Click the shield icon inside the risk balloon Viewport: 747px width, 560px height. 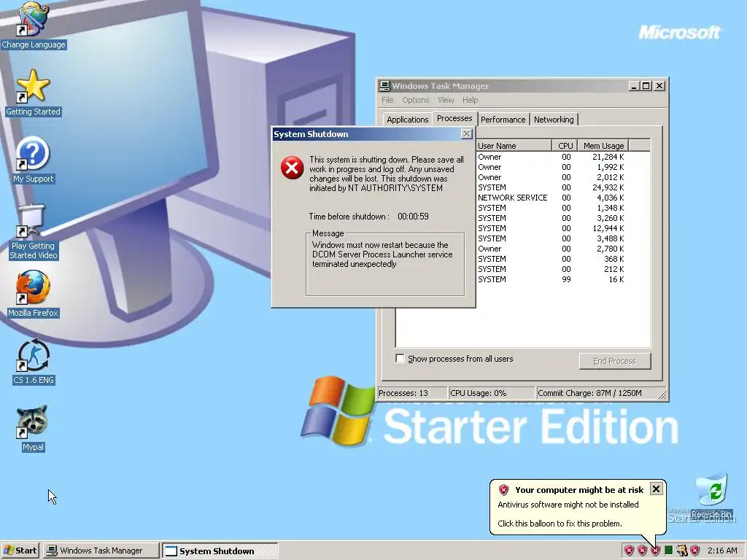point(503,489)
